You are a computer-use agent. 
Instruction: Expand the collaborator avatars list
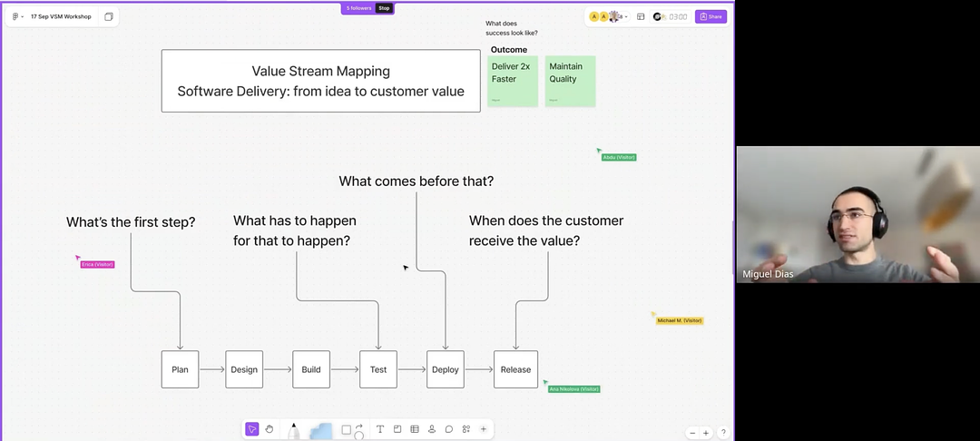[x=626, y=16]
